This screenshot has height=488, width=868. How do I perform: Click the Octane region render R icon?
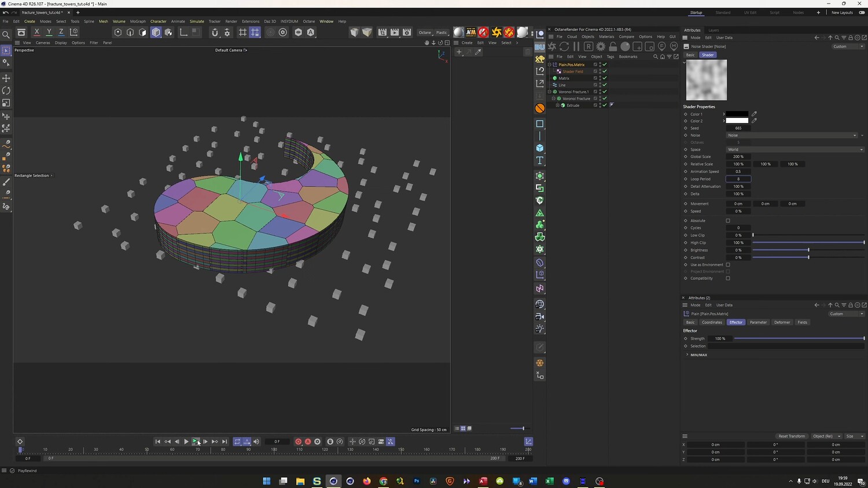coord(589,46)
